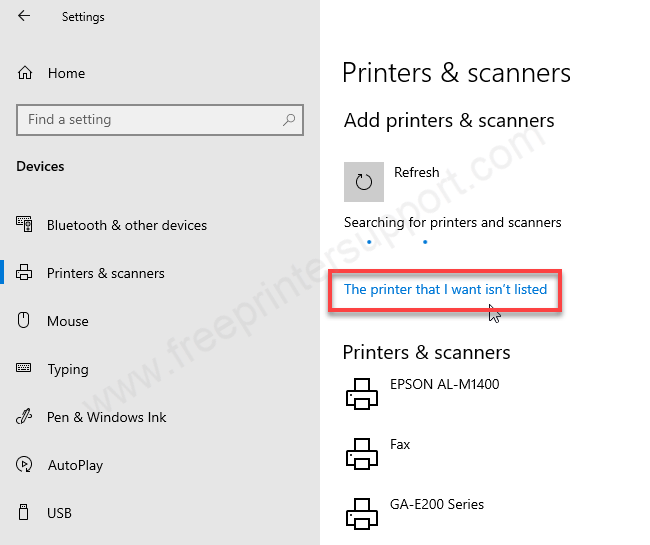
Task: Click the USB icon in sidebar
Action: point(25,513)
